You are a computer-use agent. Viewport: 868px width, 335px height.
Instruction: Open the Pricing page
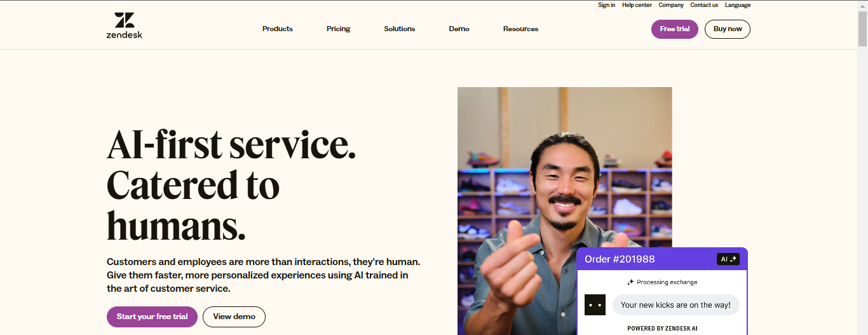coord(339,29)
